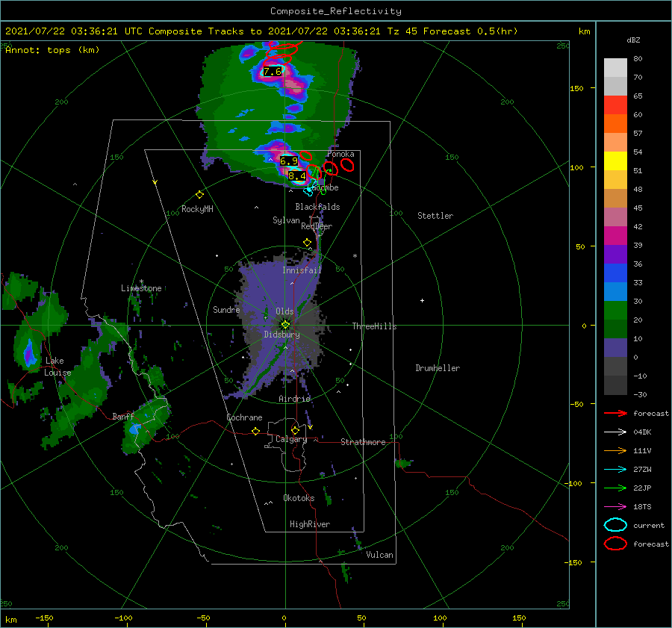Click the Strathmore label
Image resolution: width=672 pixels, height=628 pixels.
click(x=363, y=442)
